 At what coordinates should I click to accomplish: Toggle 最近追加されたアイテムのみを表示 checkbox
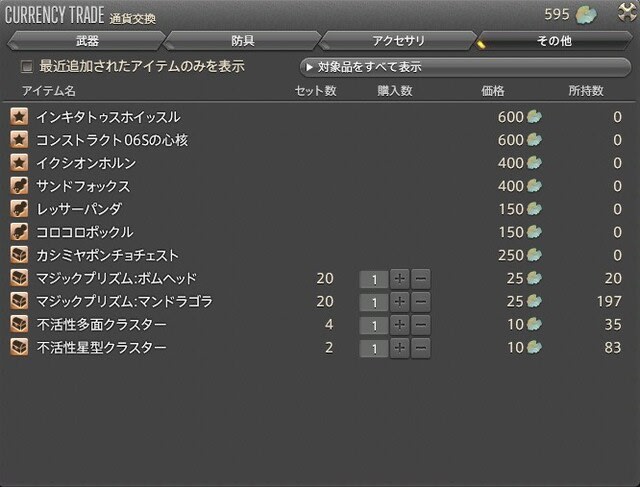click(27, 66)
